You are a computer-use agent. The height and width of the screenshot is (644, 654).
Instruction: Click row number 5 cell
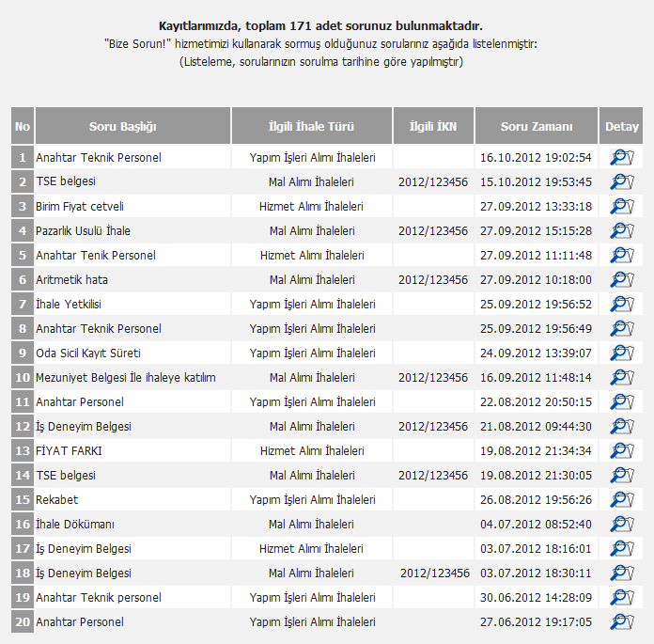[23, 255]
